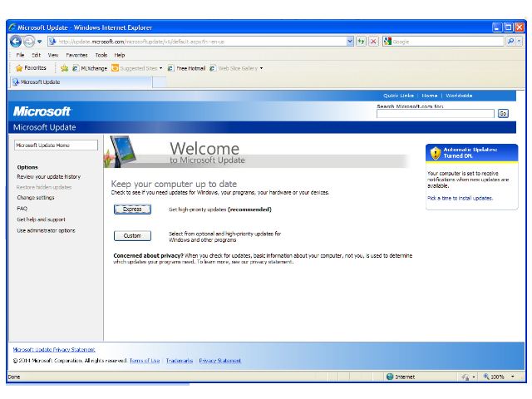Viewport: 532px width, 399px height.
Task: Open the zoom level dropdown arrow
Action: click(x=512, y=377)
